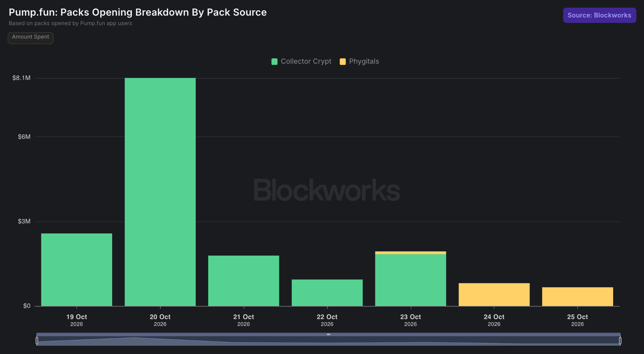Image resolution: width=644 pixels, height=354 pixels.
Task: Click the right range slider handle
Action: click(x=620, y=341)
